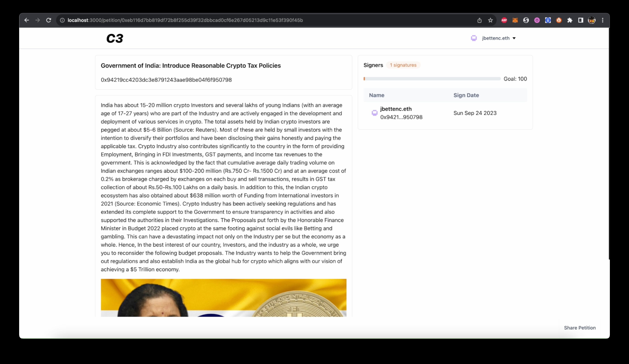The image size is (629, 364).
Task: Select the Signers tab label
Action: click(373, 65)
